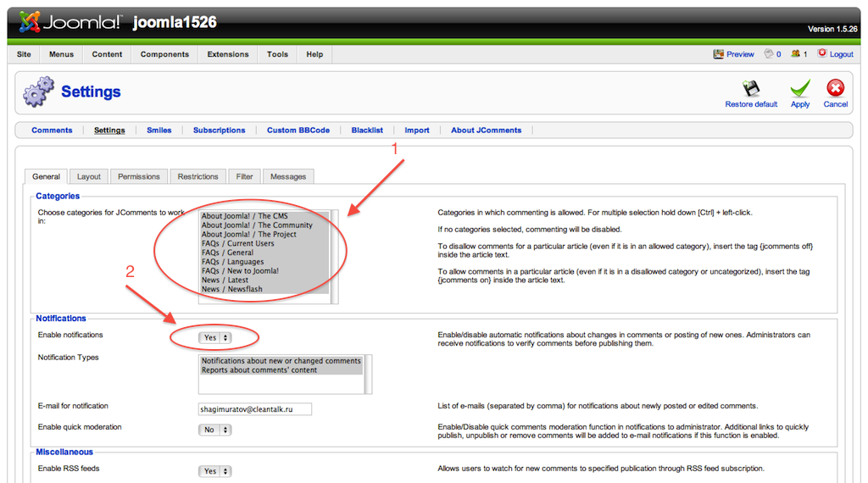Click the logged-in users icon

pyautogui.click(x=795, y=54)
